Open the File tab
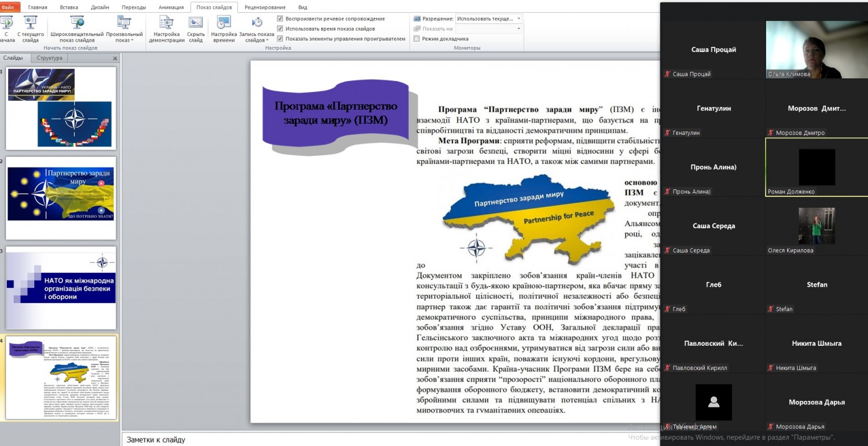The image size is (868, 446). point(10,7)
